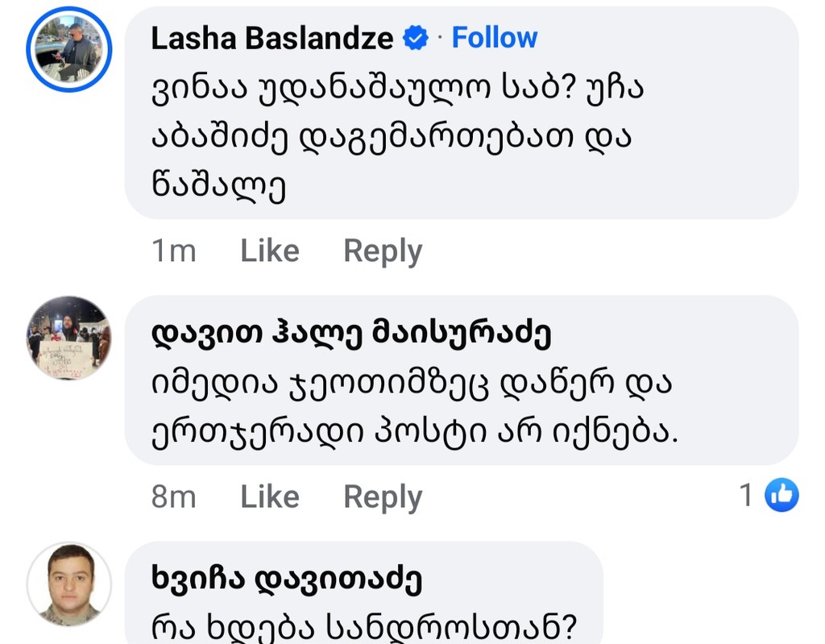Reply to Lasha Baslandze's comment
Image resolution: width=825 pixels, height=644 pixels.
383,251
